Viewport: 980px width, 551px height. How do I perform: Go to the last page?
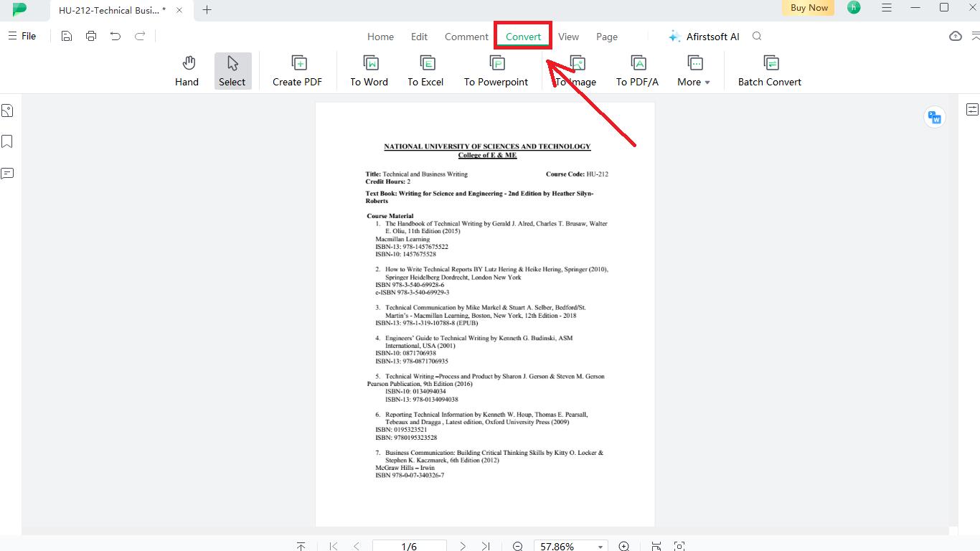click(486, 547)
